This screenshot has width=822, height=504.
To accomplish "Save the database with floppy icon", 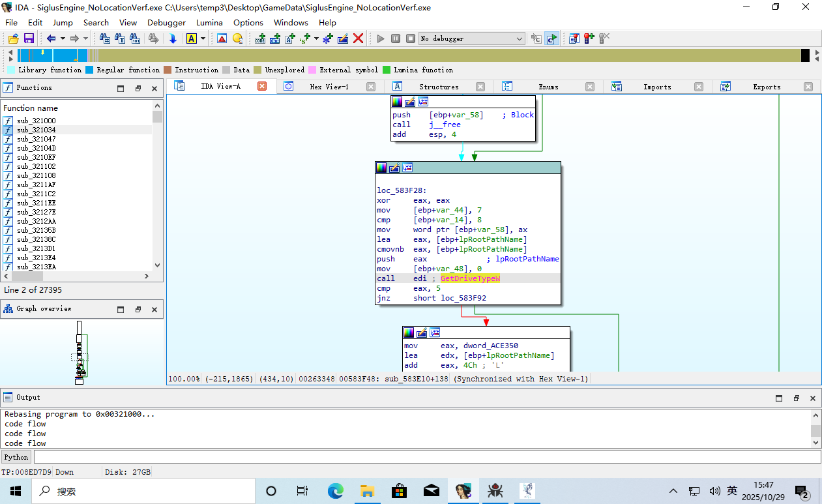I will (x=29, y=39).
